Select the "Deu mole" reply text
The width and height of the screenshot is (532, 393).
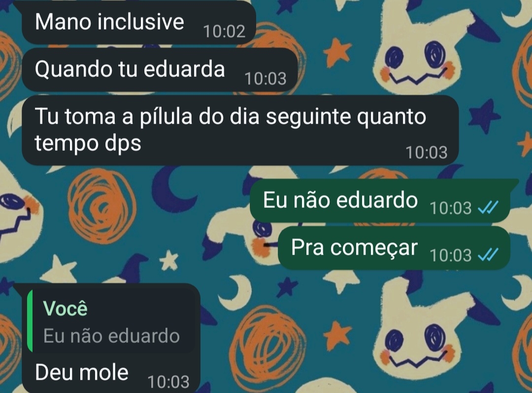(x=82, y=372)
